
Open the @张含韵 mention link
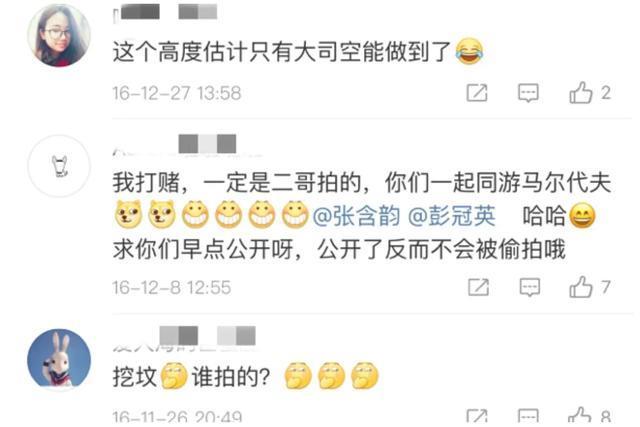click(356, 216)
